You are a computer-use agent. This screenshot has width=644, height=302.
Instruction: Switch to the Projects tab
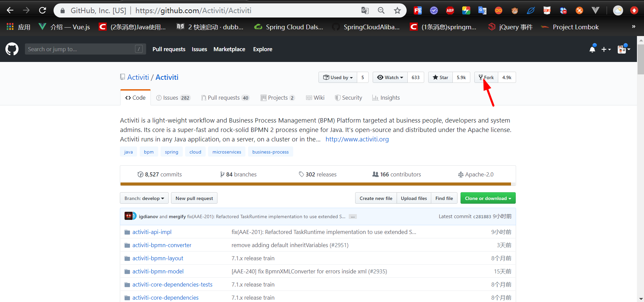pos(278,98)
